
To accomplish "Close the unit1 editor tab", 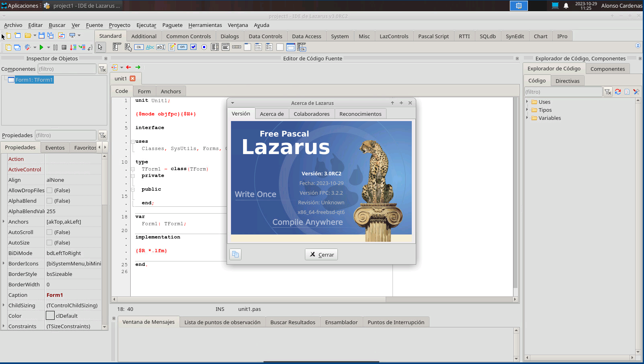I will [133, 78].
